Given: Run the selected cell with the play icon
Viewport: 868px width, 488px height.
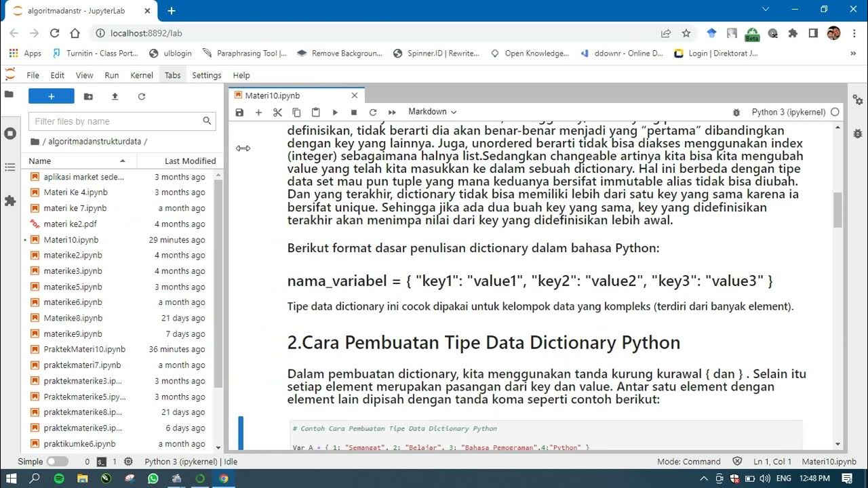Looking at the screenshot, I should (335, 112).
